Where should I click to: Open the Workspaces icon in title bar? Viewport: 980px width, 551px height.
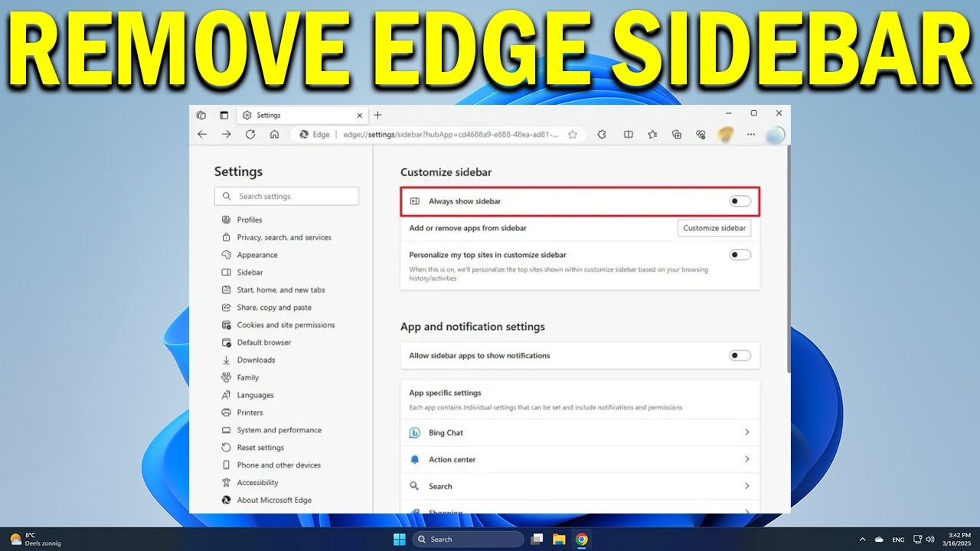pos(201,115)
